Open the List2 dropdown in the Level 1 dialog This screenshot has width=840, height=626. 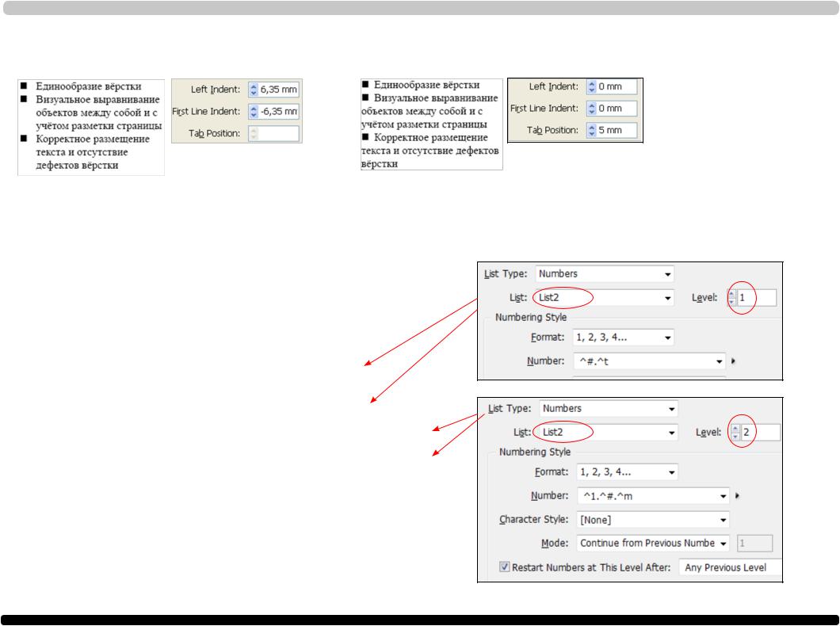605,298
